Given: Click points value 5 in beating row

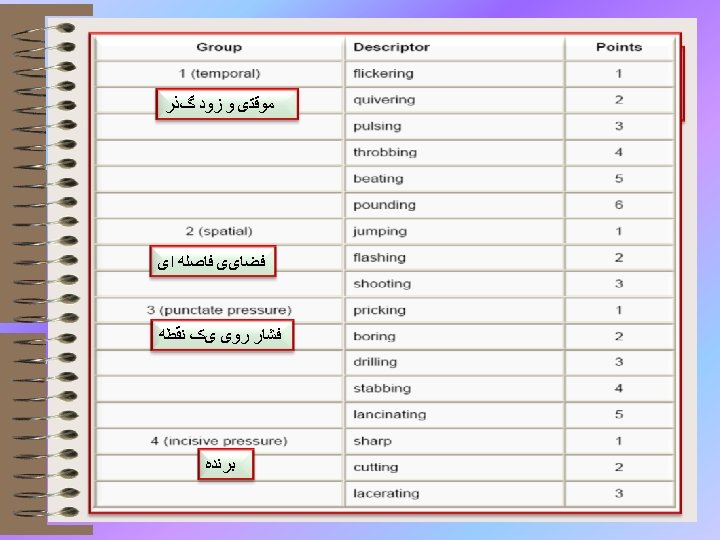Looking at the screenshot, I should point(619,178).
